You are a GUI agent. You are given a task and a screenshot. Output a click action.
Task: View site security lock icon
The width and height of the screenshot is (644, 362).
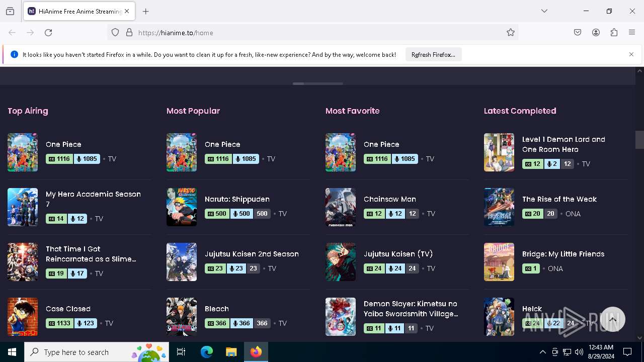click(x=129, y=33)
